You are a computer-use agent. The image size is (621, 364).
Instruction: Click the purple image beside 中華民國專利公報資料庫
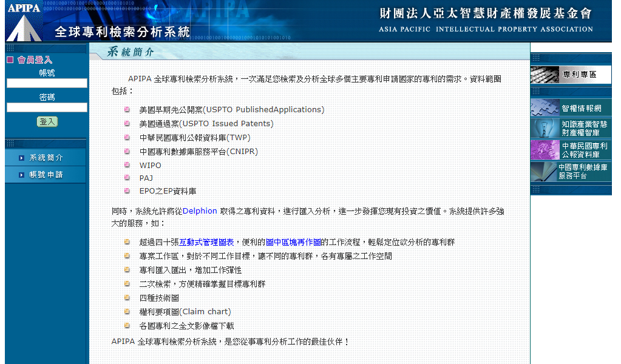click(x=545, y=150)
